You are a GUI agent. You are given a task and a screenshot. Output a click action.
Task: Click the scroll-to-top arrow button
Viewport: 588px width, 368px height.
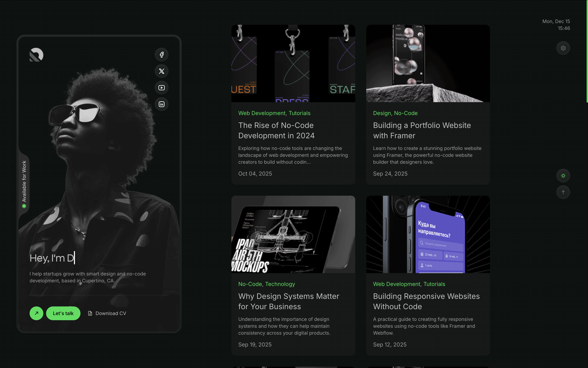point(563,192)
